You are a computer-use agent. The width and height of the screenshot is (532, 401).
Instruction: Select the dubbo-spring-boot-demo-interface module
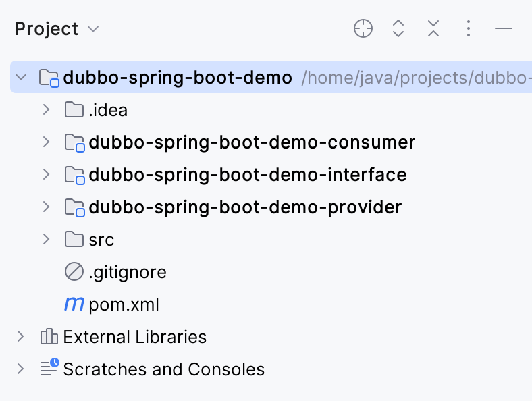(247, 175)
